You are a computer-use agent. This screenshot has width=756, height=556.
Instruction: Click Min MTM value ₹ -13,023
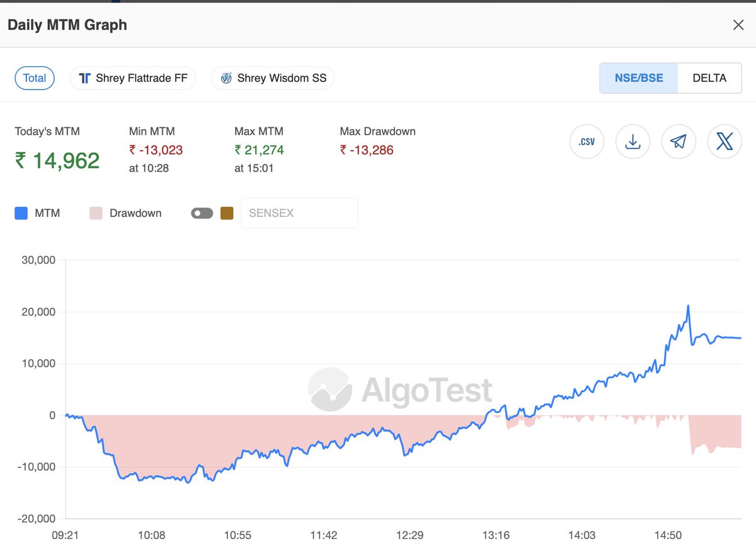[x=156, y=150]
